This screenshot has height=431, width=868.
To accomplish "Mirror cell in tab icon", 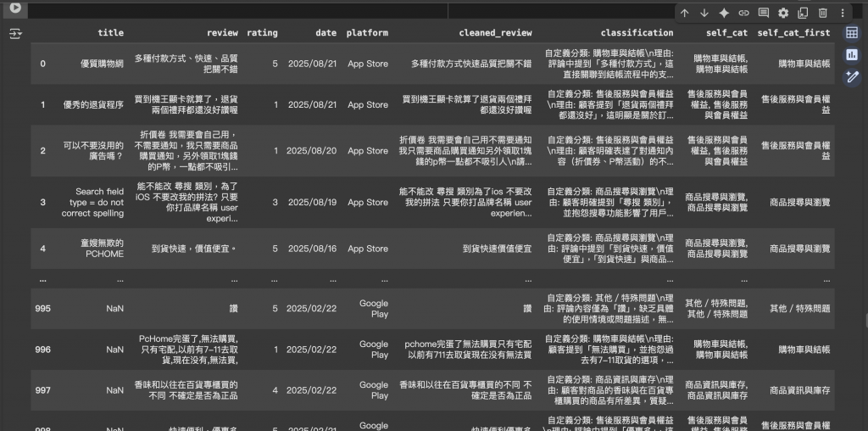I will (x=803, y=13).
